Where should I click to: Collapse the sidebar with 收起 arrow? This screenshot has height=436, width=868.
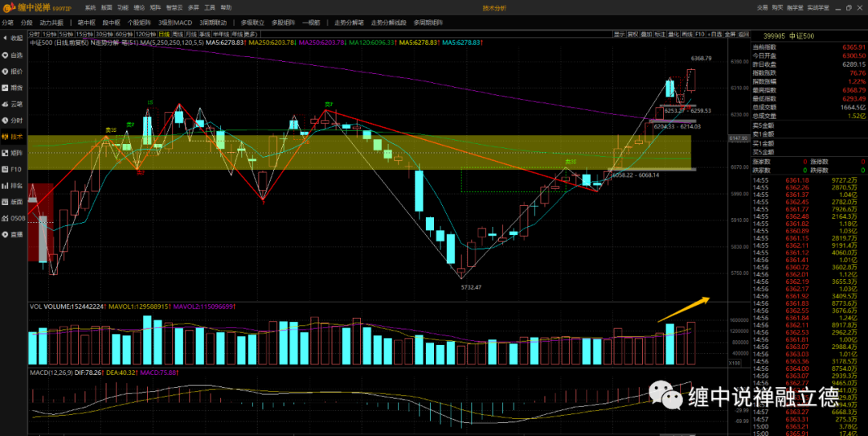pyautogui.click(x=14, y=39)
